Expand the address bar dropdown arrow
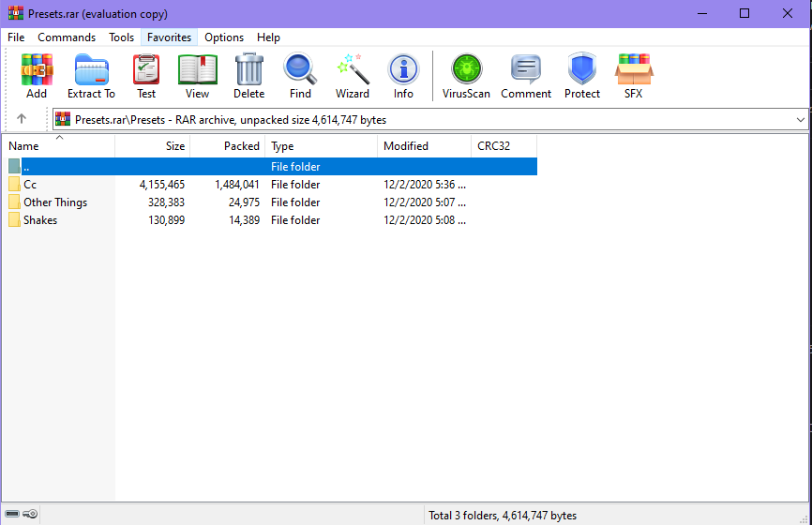This screenshot has width=812, height=525. (800, 120)
